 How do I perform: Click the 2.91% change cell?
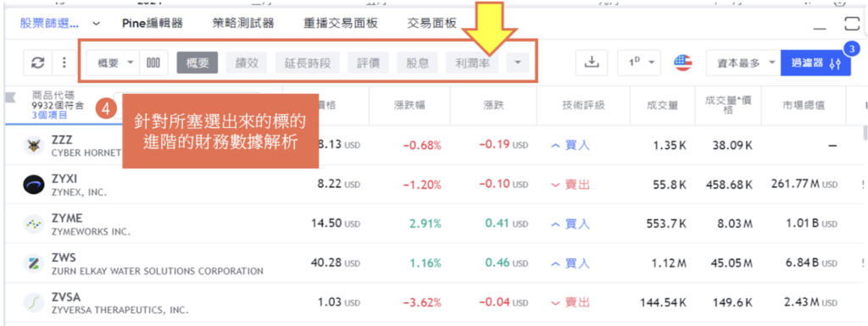[426, 224]
